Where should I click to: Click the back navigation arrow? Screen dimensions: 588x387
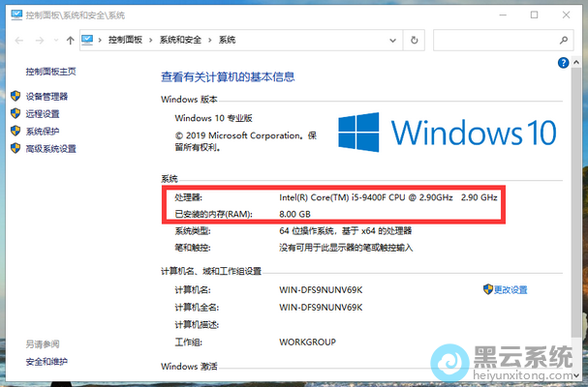(x=20, y=41)
